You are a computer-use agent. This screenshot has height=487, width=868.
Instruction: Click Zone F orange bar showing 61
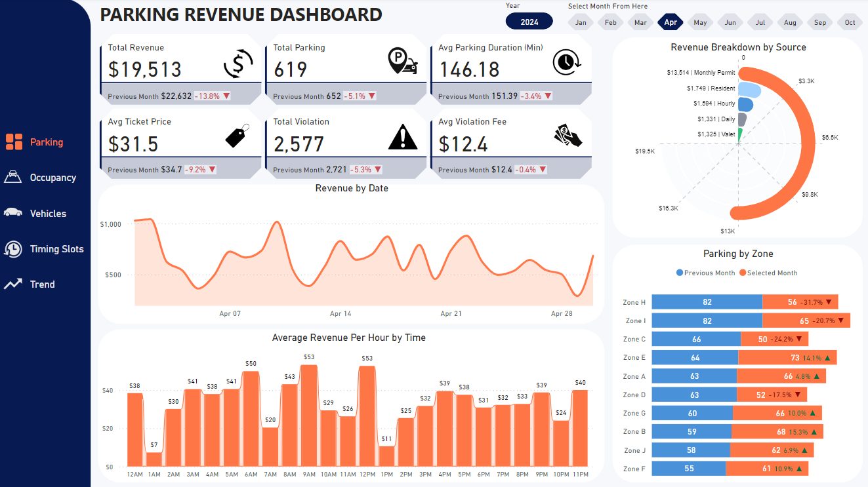[x=767, y=469]
